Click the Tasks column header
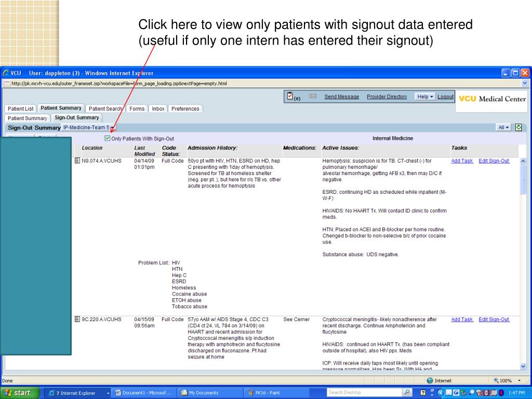The image size is (532, 399). tap(459, 148)
